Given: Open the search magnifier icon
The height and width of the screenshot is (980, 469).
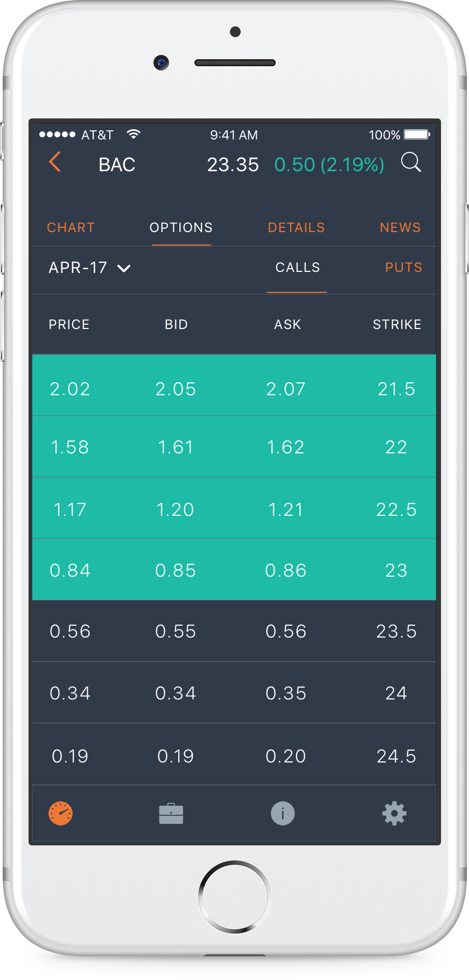Looking at the screenshot, I should click(x=411, y=162).
